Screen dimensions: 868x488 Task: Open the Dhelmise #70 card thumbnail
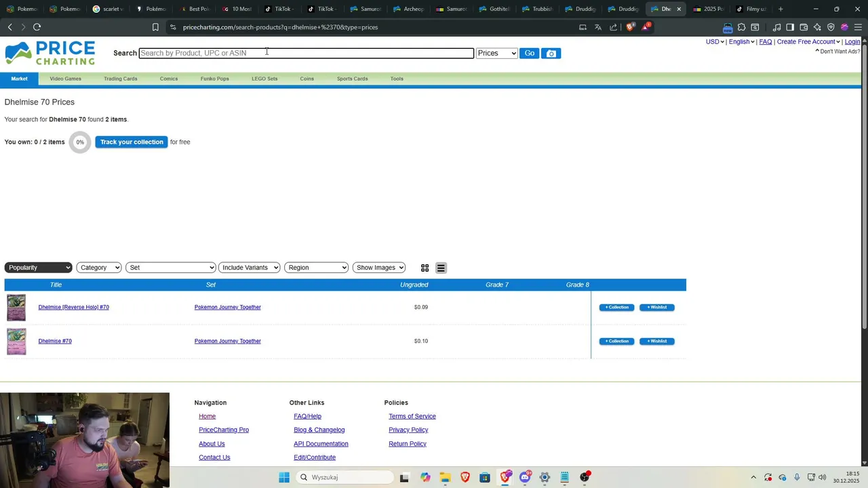[x=16, y=342]
